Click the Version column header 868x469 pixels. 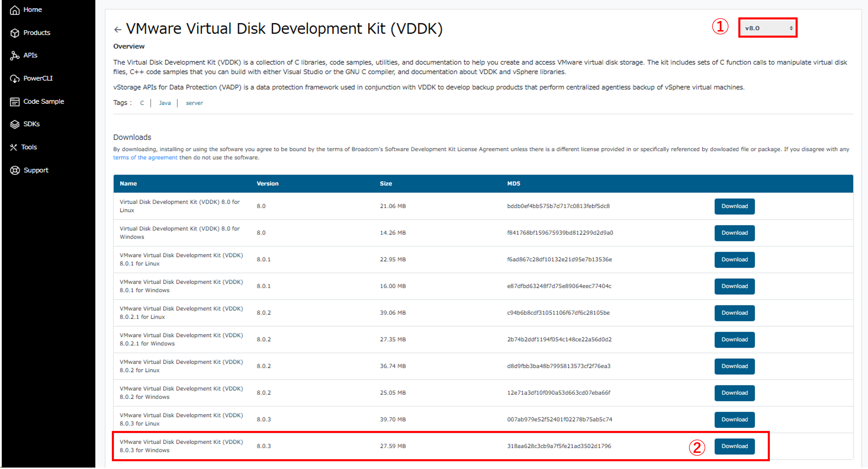click(268, 183)
